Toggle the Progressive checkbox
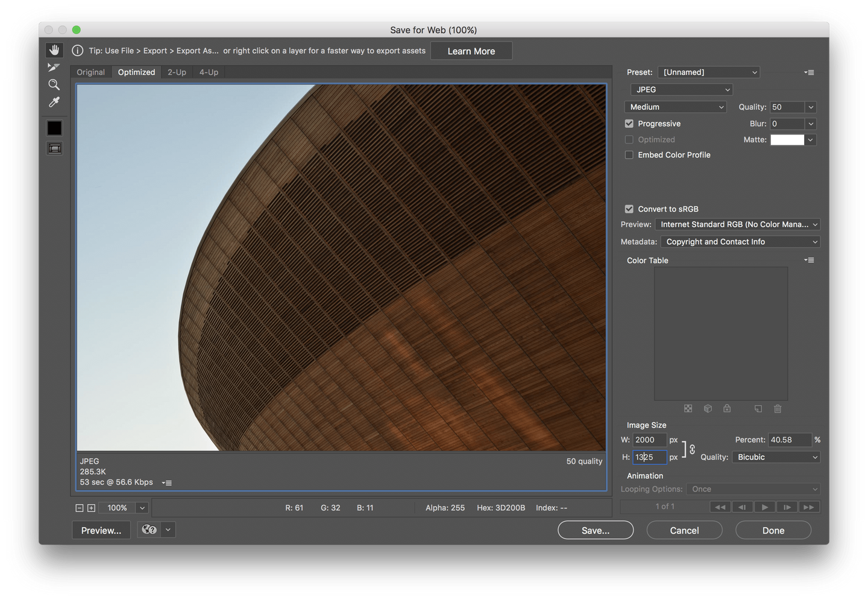868x600 pixels. tap(629, 124)
